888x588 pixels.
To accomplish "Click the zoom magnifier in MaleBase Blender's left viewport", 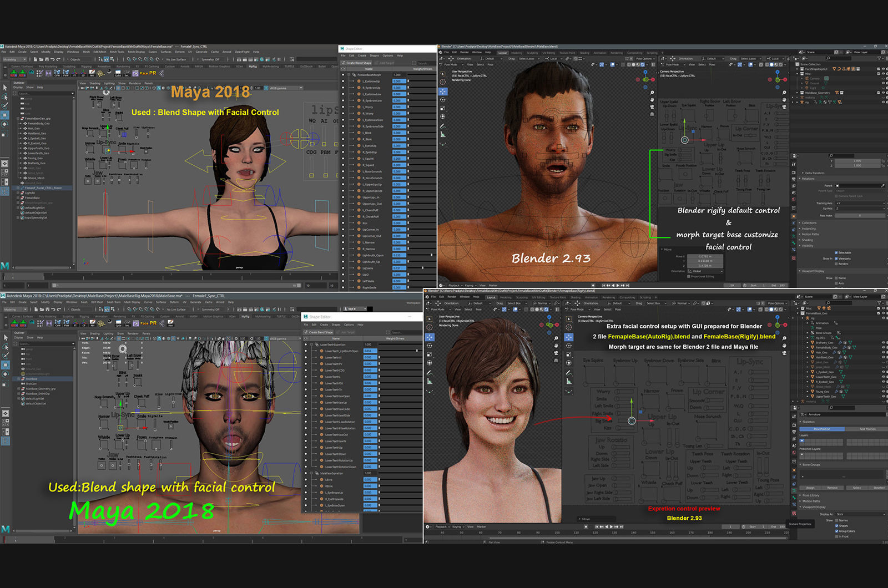I will click(652, 93).
